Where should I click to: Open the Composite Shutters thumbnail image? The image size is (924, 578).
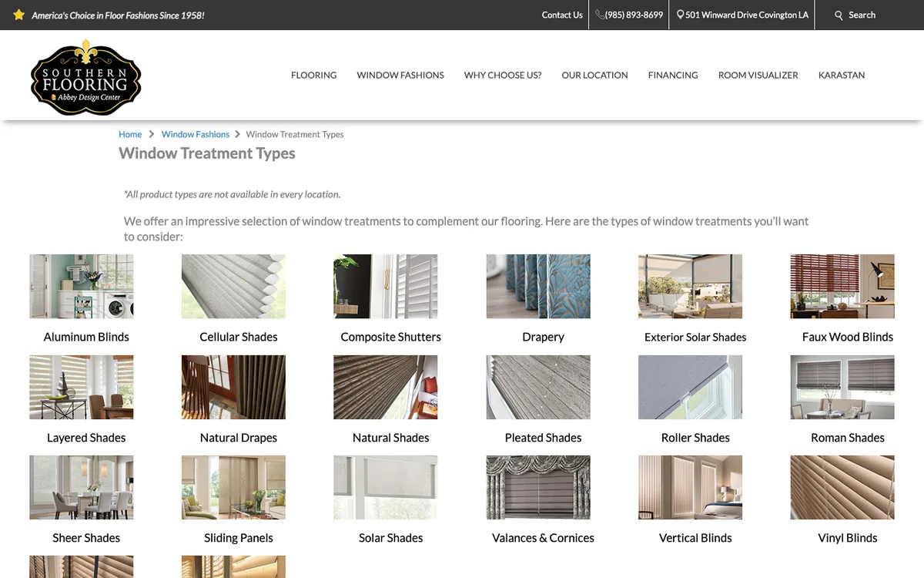point(386,287)
